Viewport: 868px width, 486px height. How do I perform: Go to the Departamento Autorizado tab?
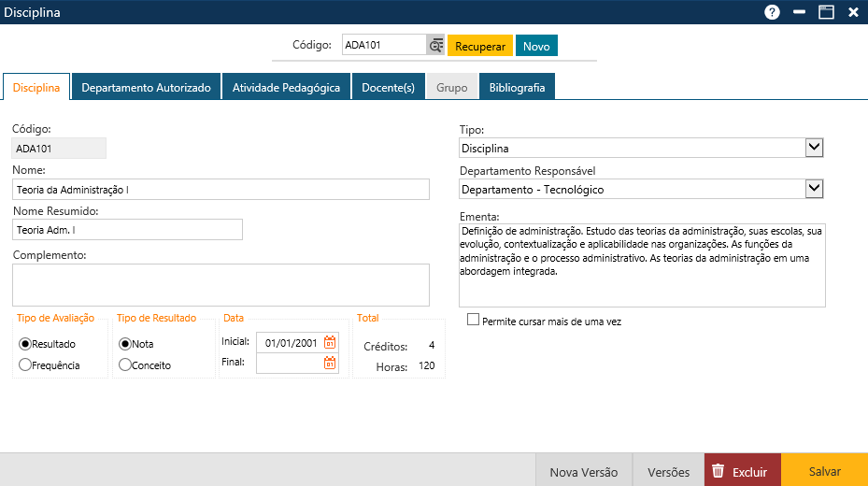point(146,87)
